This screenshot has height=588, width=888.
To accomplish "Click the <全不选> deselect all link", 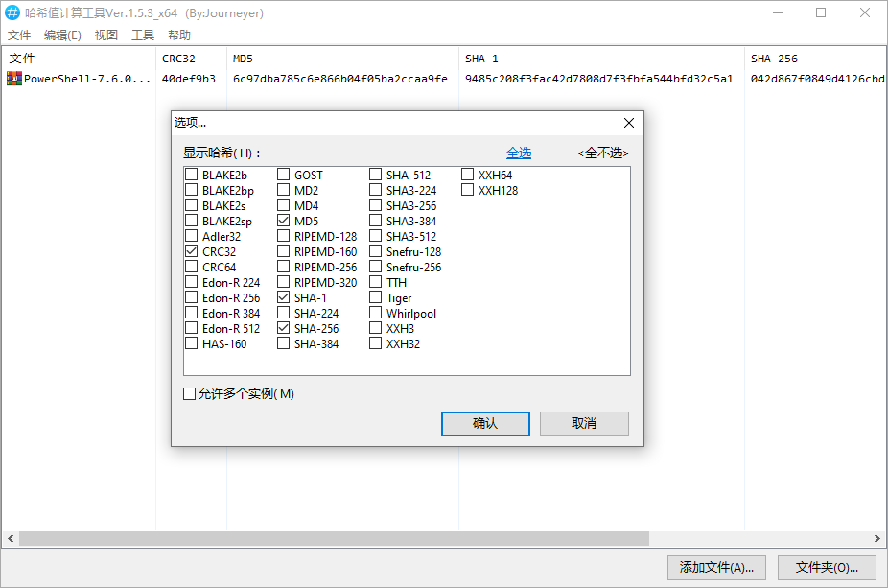I will click(x=603, y=153).
